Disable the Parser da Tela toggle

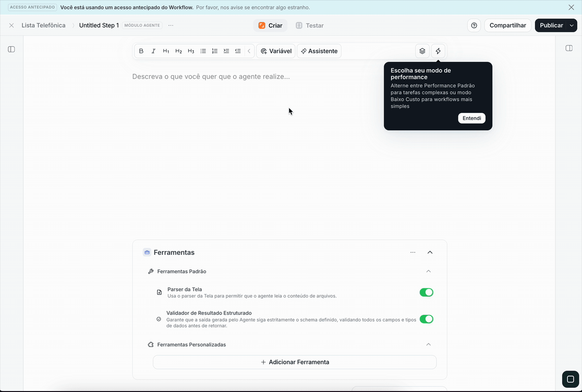[x=426, y=292]
